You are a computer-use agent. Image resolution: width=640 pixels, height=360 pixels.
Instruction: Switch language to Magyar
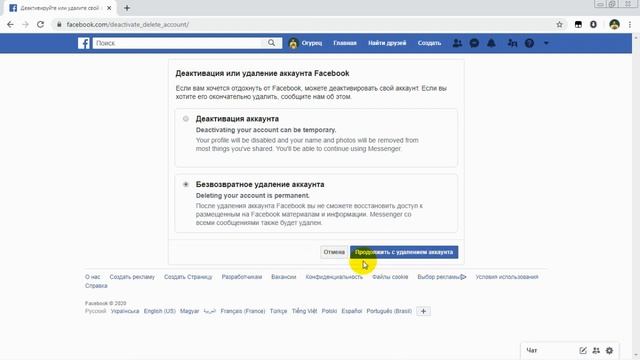[x=189, y=311]
